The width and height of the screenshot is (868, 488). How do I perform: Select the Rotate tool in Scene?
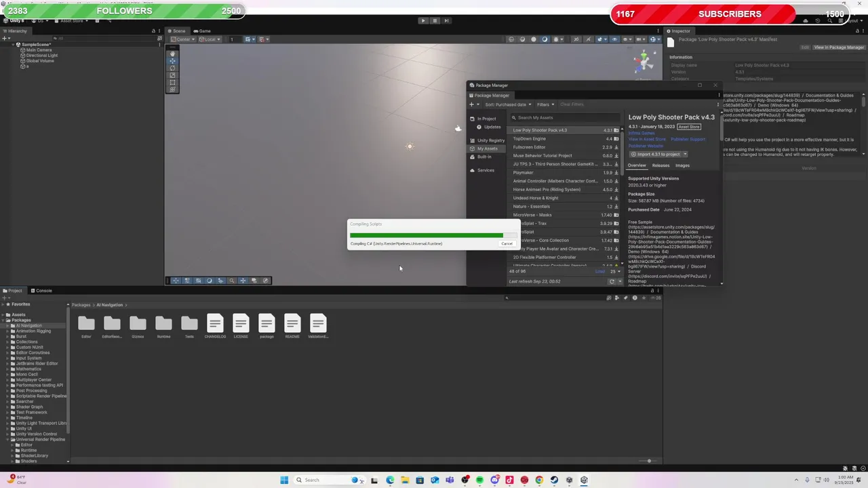172,68
